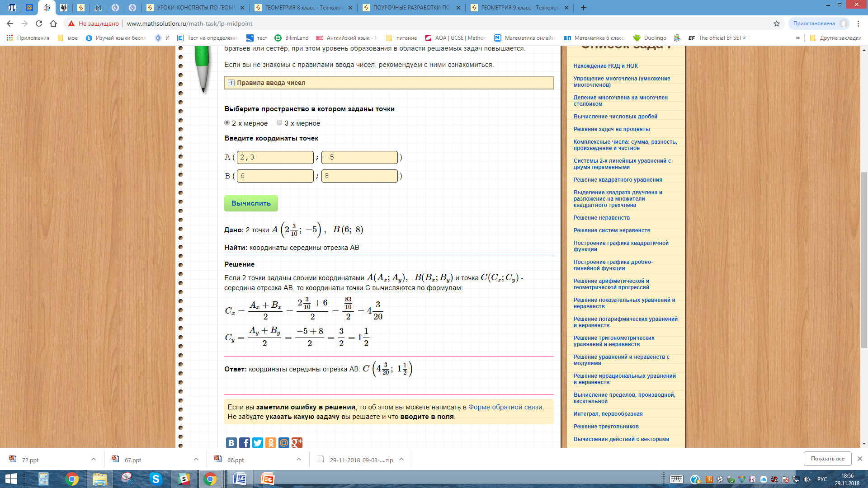Reload the page with refresh icon
868x488 pixels.
(39, 23)
